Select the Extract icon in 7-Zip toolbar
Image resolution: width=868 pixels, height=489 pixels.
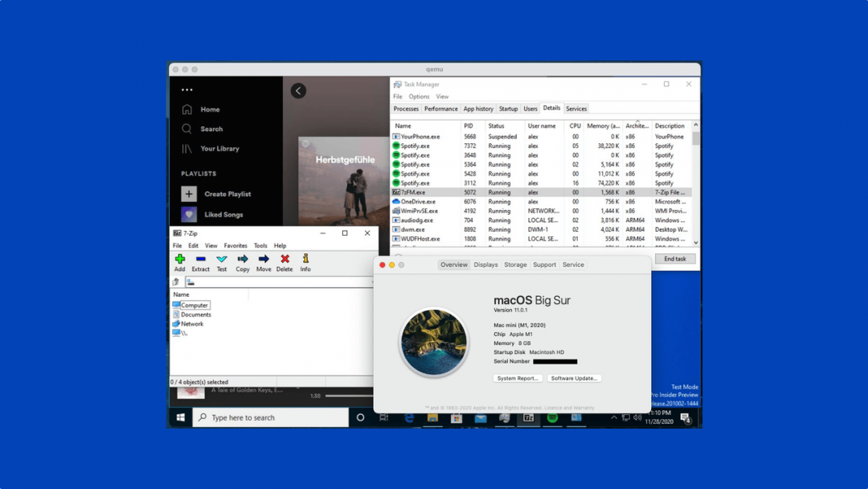pyautogui.click(x=201, y=260)
